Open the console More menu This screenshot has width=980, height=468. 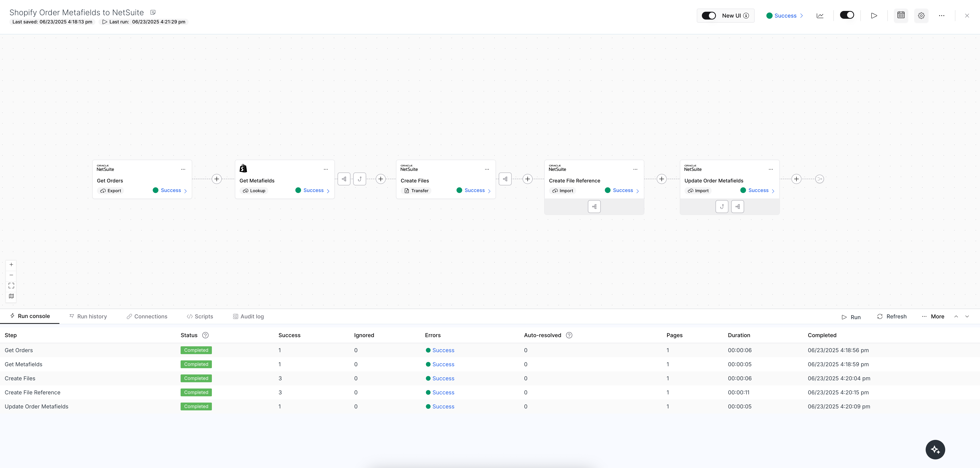click(933, 317)
